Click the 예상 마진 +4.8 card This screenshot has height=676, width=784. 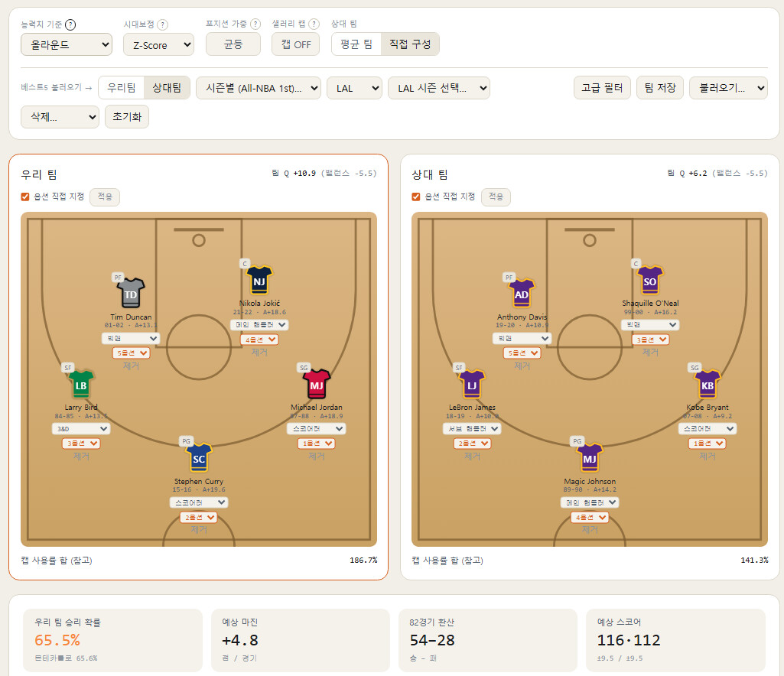pyautogui.click(x=301, y=640)
